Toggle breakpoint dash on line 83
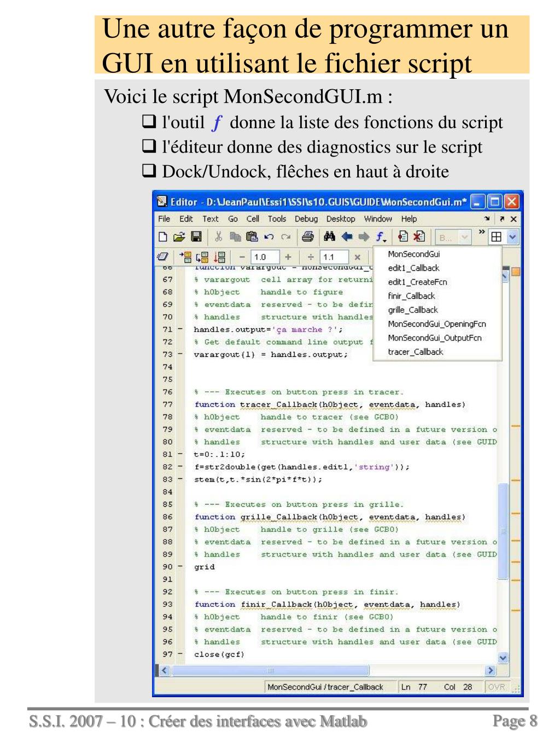Viewport: 560px width, 747px height. [180, 479]
